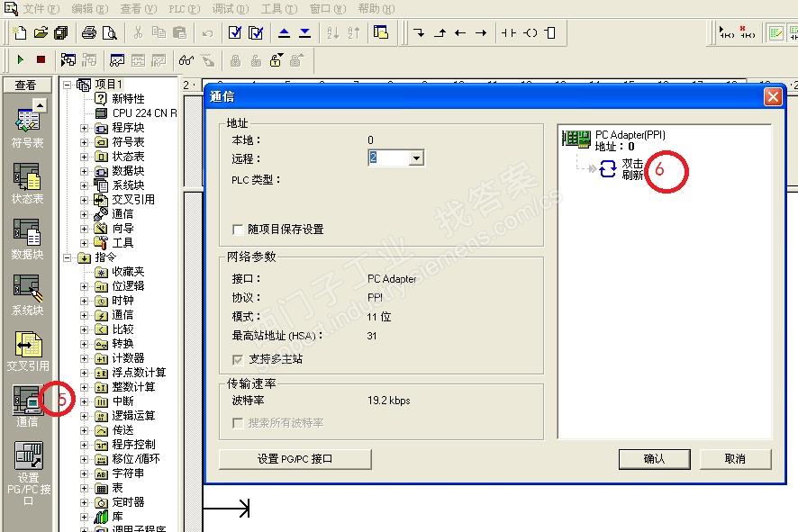Toggle 支持多主站 checkbox
The image size is (798, 532).
point(237,359)
